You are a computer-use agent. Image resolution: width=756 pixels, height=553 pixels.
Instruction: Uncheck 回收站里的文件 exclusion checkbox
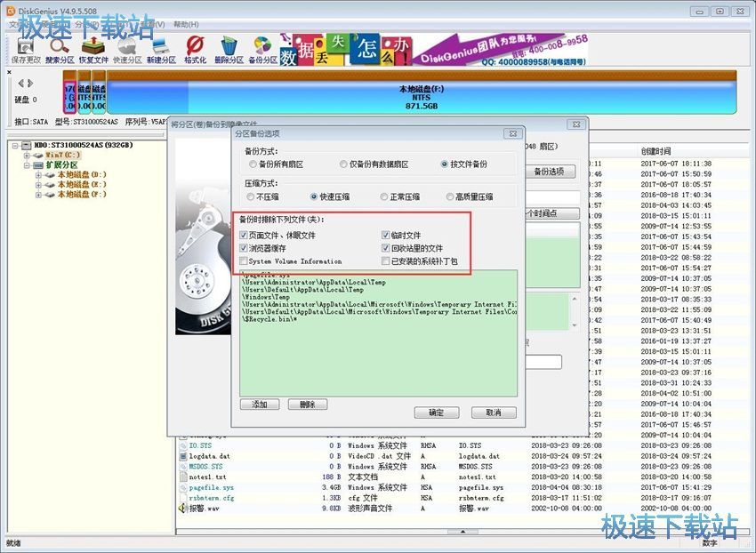tap(385, 248)
